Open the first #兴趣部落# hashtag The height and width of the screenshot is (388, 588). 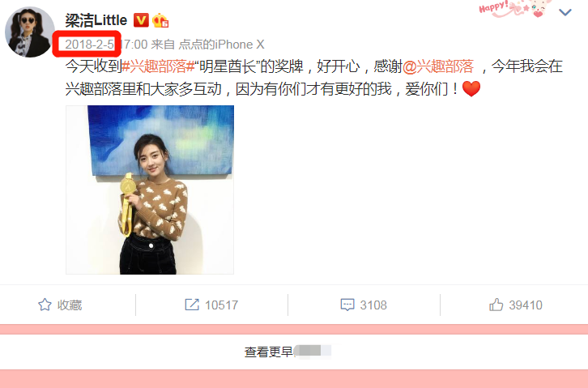158,66
